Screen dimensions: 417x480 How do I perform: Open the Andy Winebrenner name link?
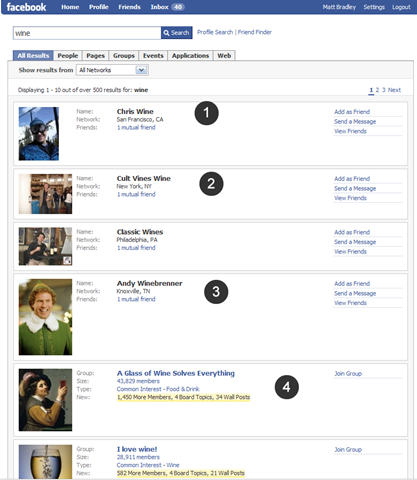click(x=149, y=283)
